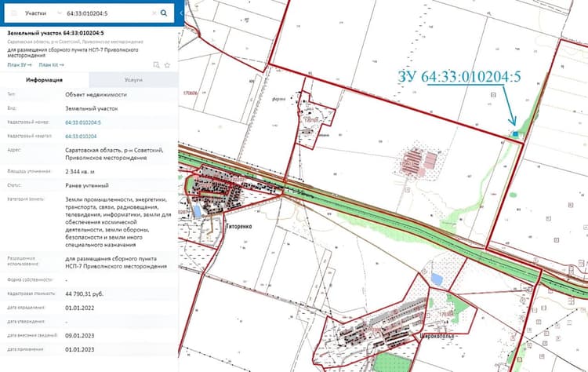Open cadastral number link 64:33:010204:5
This screenshot has height=372, width=588.
point(83,122)
